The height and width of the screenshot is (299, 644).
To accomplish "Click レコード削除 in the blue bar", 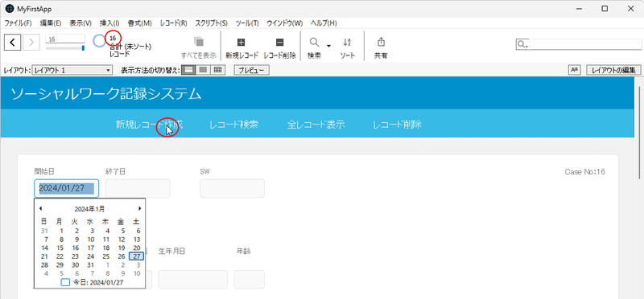I will pos(397,125).
